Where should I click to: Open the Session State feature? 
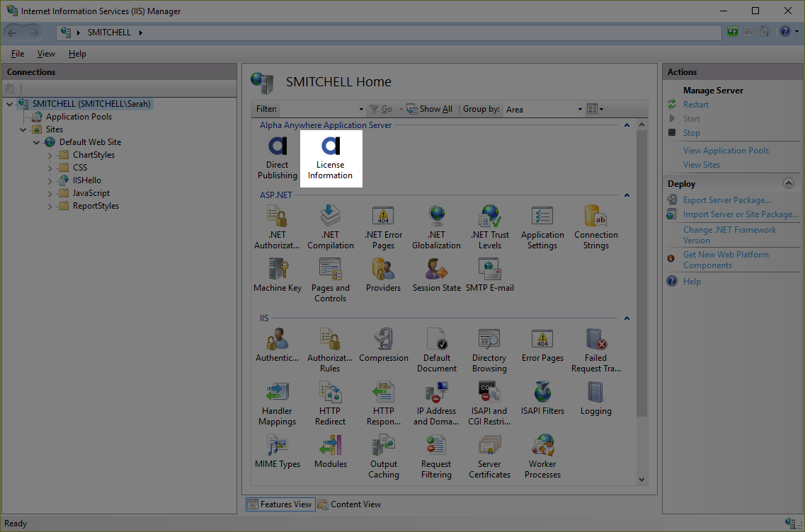[437, 275]
